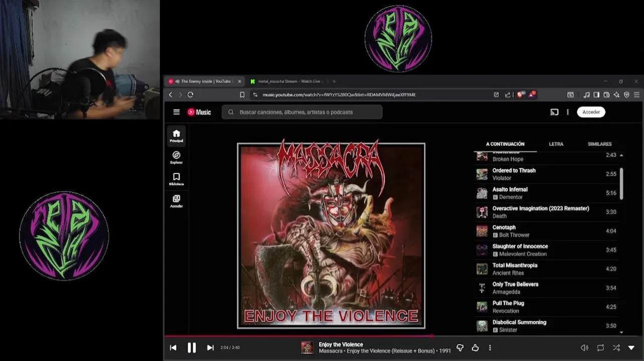This screenshot has height=361, width=644.
Task: Pause the current song
Action: [192, 347]
